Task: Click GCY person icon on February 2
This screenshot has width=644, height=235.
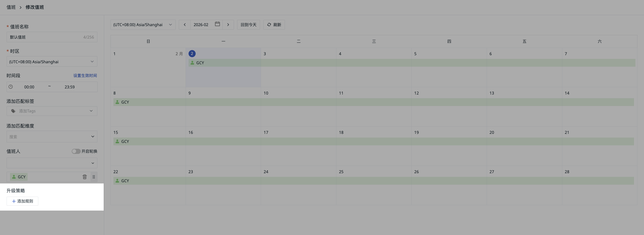Action: (x=192, y=63)
